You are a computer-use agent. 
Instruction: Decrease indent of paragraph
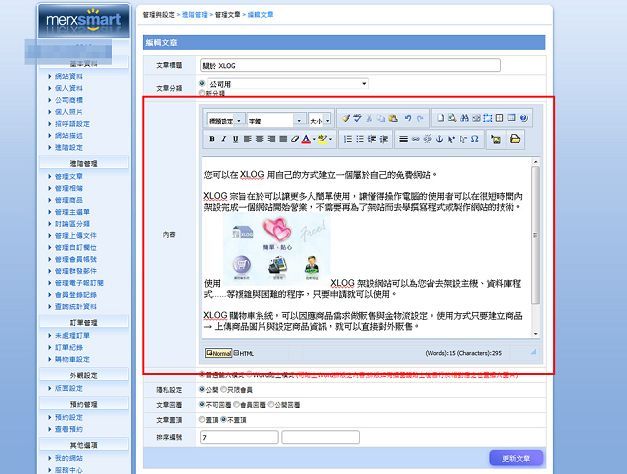[x=372, y=139]
